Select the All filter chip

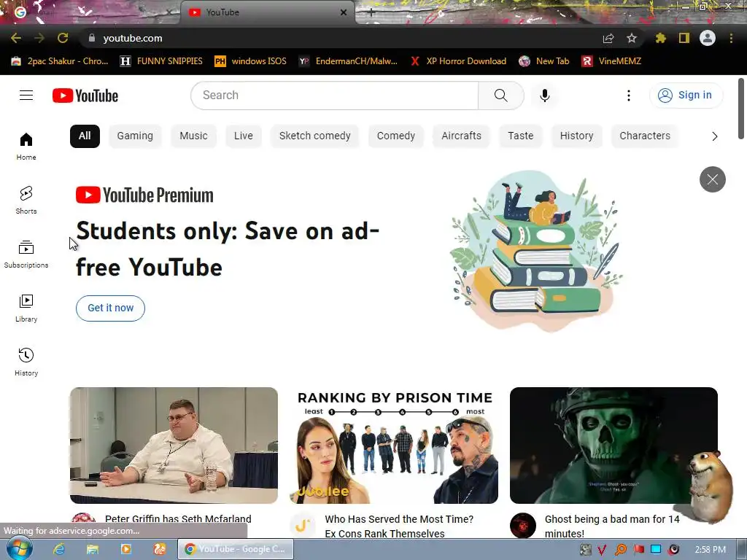click(85, 136)
